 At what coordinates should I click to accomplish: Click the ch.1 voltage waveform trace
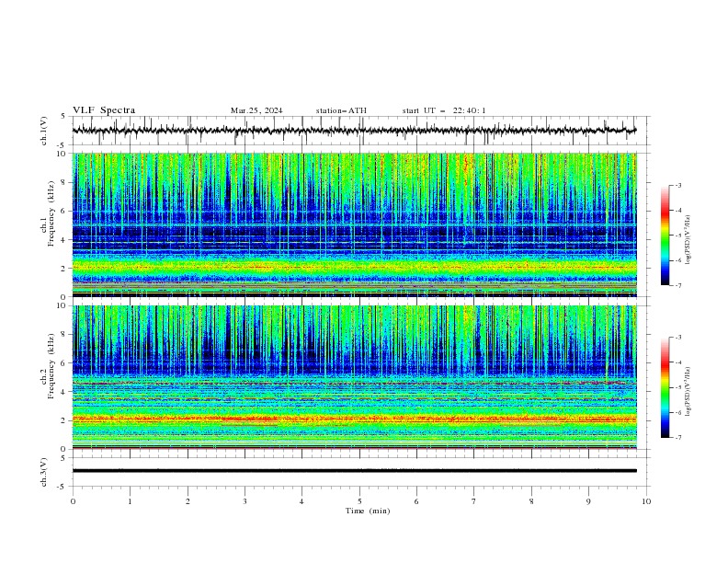pos(354,131)
